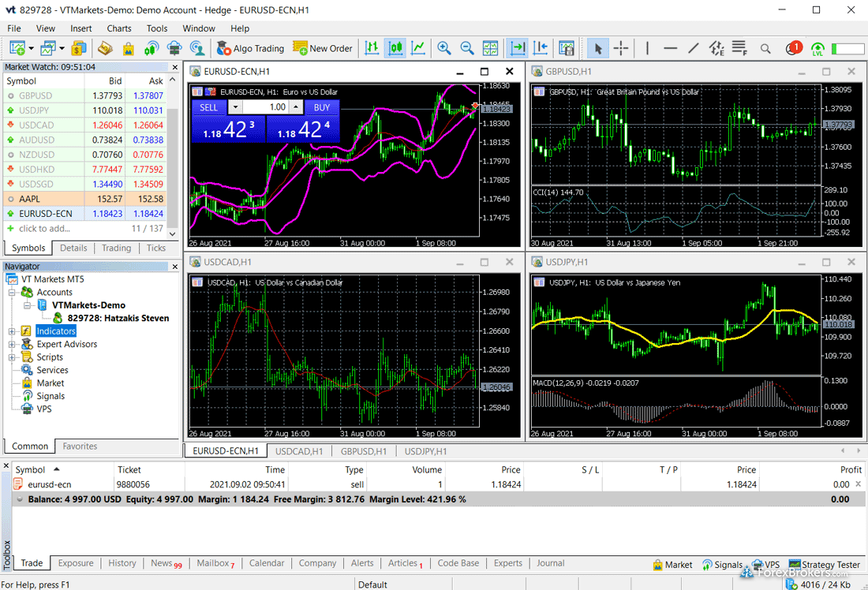This screenshot has height=590, width=868.
Task: Expand the Indicators tree node
Action: pyautogui.click(x=12, y=331)
